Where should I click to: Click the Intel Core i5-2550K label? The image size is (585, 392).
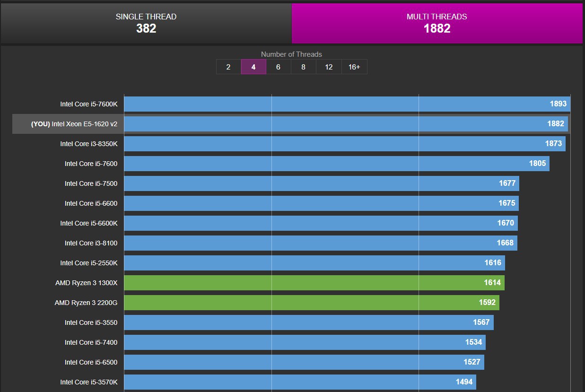click(88, 263)
